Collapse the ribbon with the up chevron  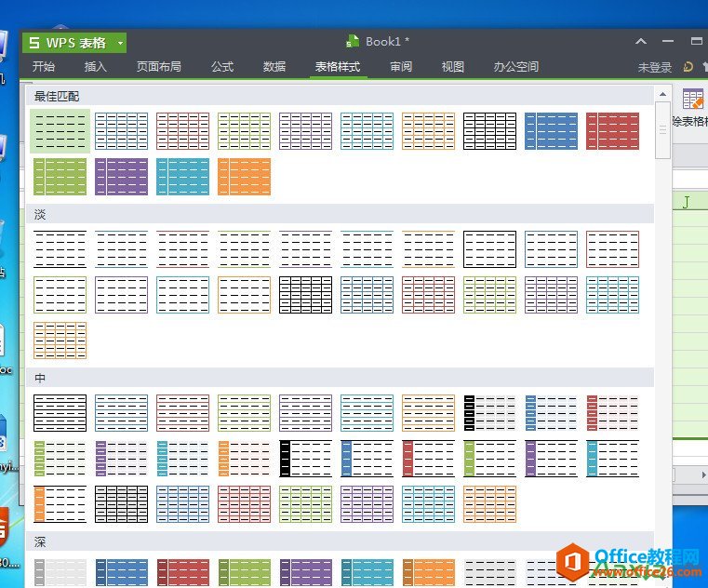pos(641,42)
